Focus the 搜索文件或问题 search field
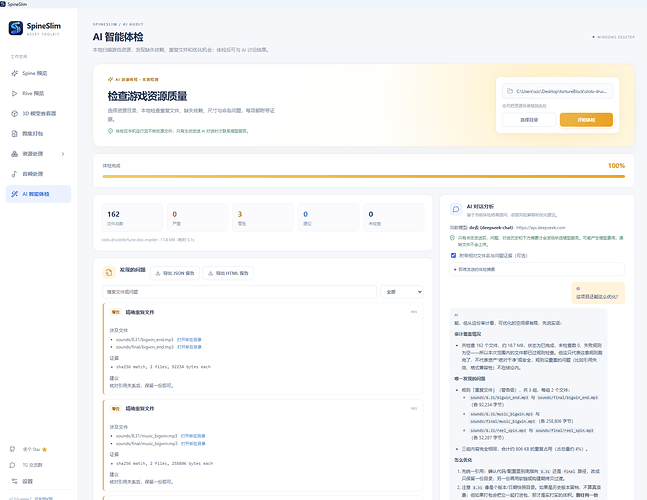The height and width of the screenshot is (500, 647). 239,292
